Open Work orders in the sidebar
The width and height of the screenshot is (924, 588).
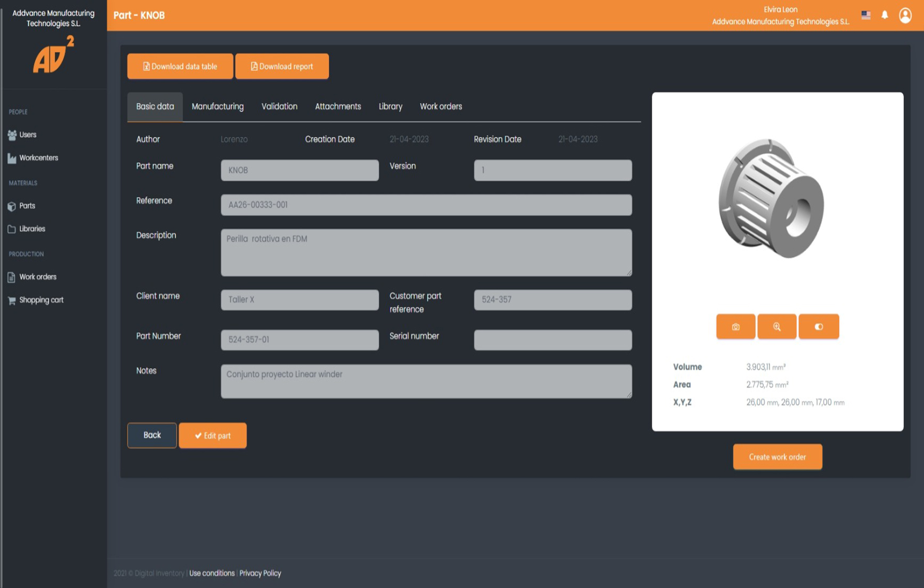pyautogui.click(x=37, y=277)
